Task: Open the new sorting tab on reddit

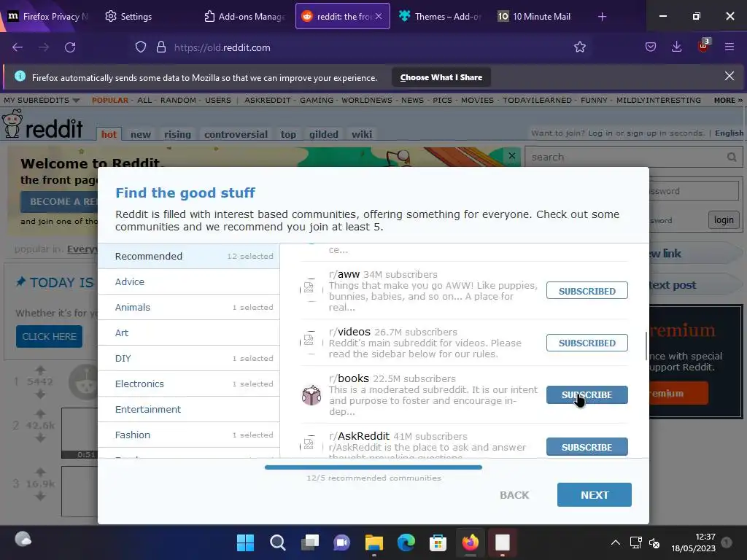Action: [141, 134]
